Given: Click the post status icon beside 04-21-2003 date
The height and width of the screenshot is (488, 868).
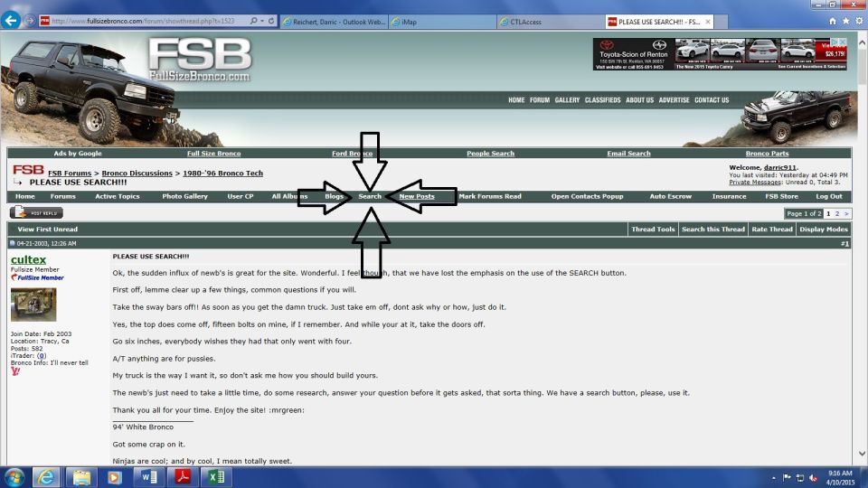Looking at the screenshot, I should click(x=12, y=243).
